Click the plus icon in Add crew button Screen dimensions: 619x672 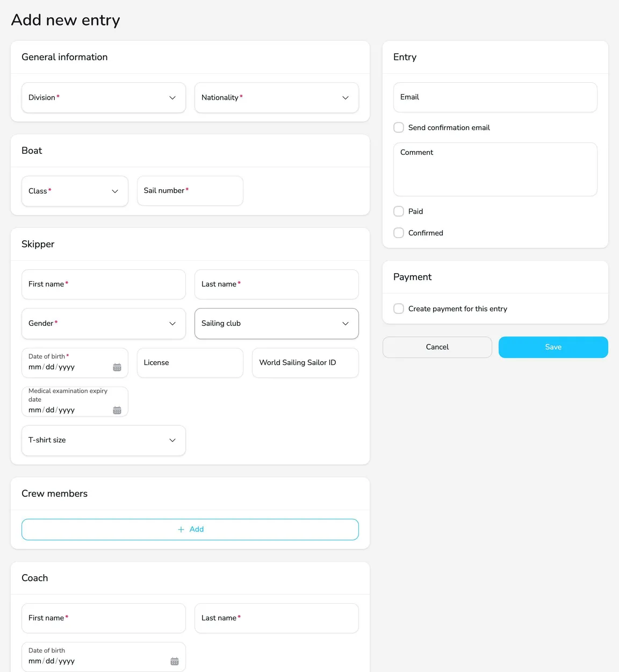tap(181, 530)
